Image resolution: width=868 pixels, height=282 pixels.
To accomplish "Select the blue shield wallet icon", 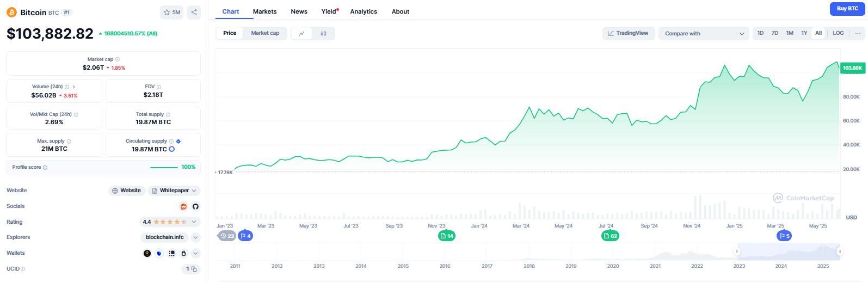I will [x=159, y=253].
